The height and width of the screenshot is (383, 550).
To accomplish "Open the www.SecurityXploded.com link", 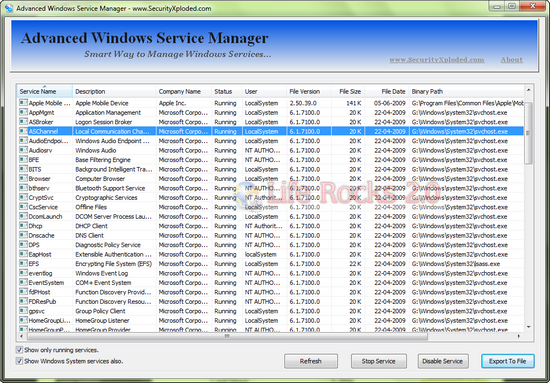I will (437, 60).
